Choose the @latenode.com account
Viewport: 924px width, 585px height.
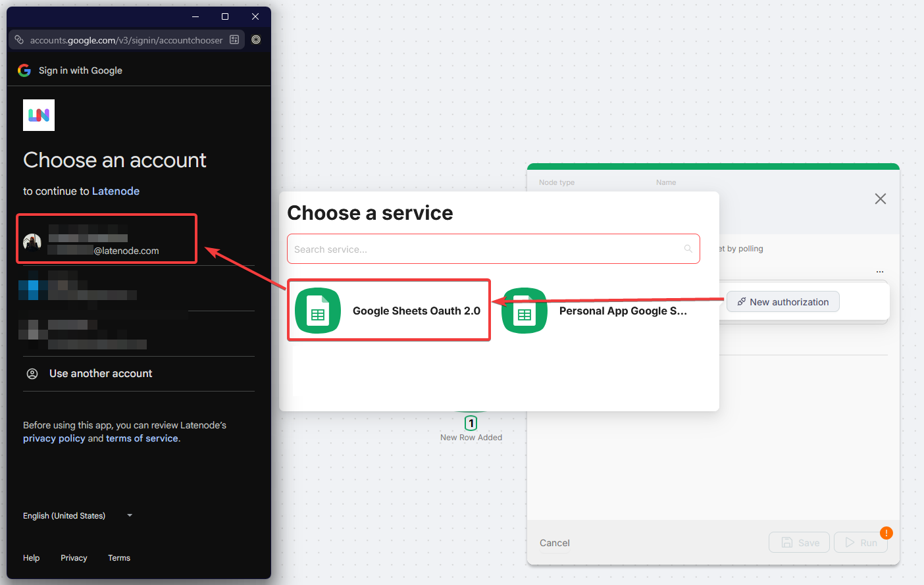106,238
